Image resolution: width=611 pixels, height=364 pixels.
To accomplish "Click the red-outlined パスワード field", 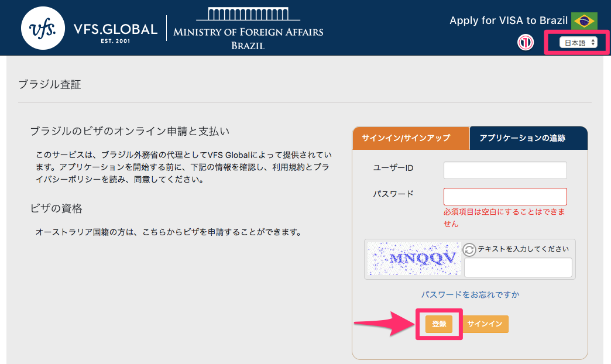I will pos(505,196).
